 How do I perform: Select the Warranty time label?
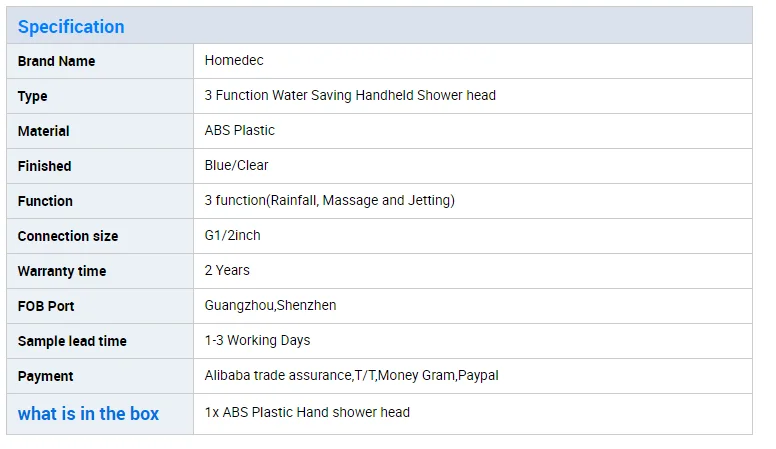click(x=62, y=271)
